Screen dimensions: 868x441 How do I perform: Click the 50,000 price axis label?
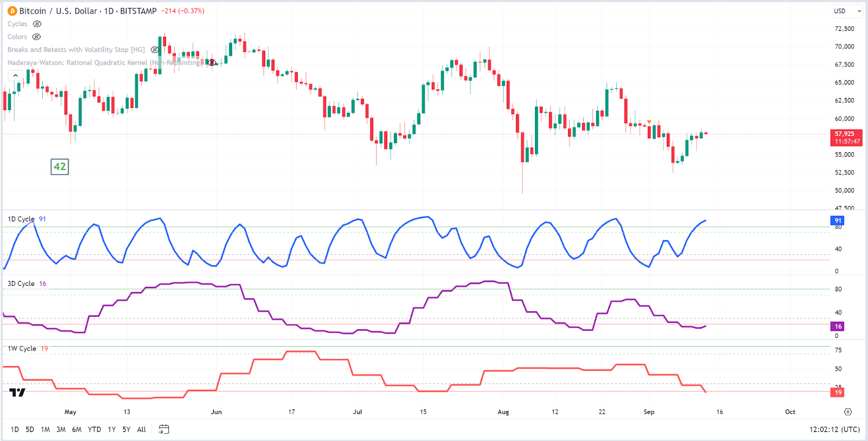click(x=844, y=190)
